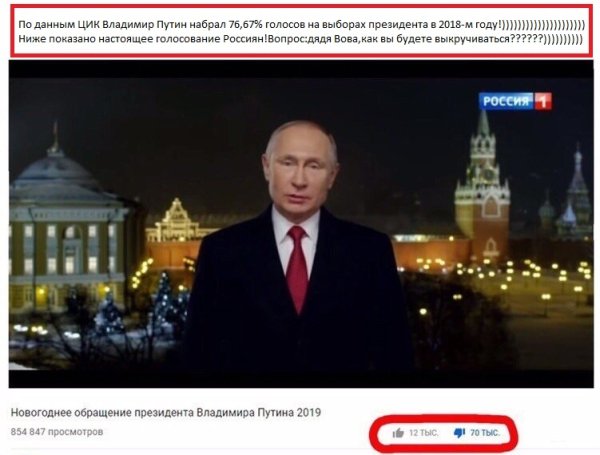
Task: Open the Новогоднее обращение президента video title
Action: [x=166, y=413]
